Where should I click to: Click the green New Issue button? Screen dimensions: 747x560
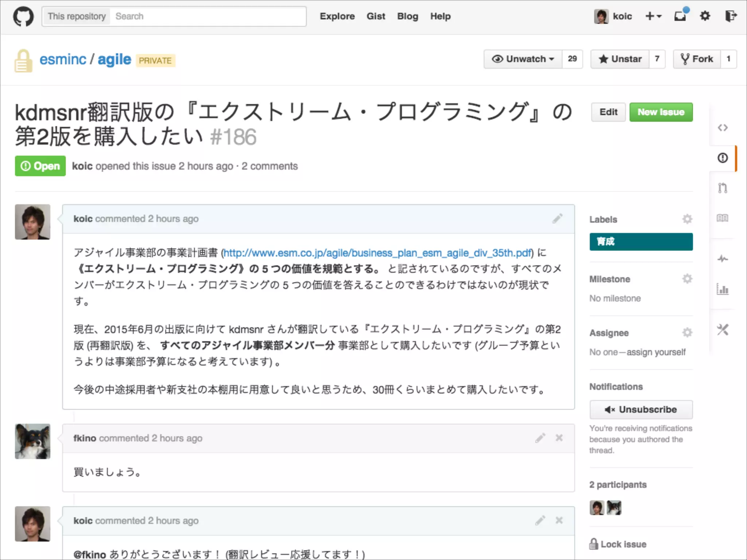click(661, 112)
